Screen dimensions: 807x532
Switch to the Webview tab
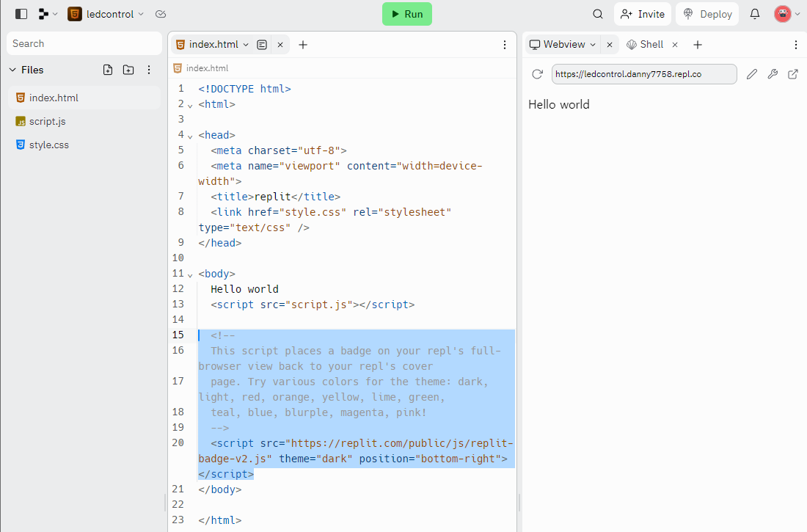pyautogui.click(x=558, y=45)
